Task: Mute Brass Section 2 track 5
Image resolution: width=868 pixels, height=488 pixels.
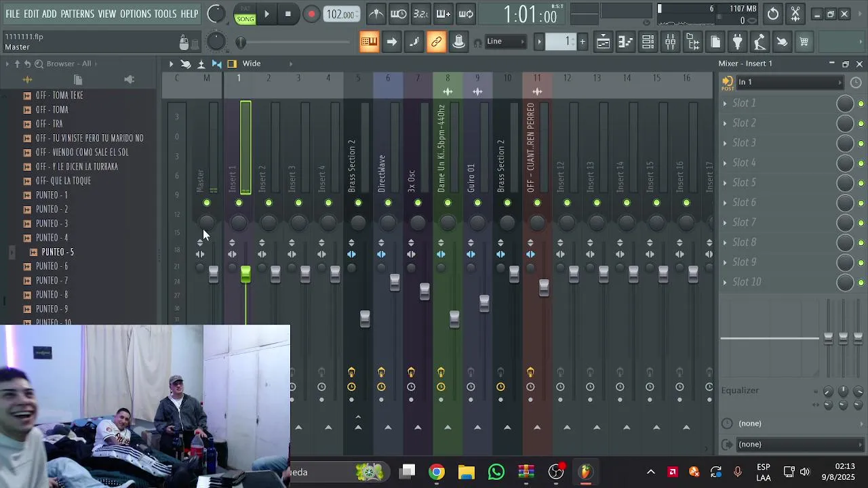Action: 358,203
